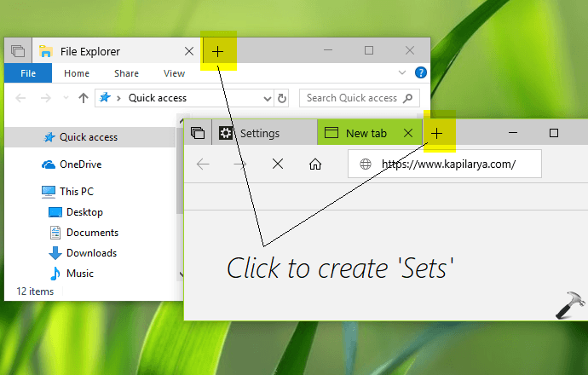Click the plus button in File Explorer title bar
This screenshot has width=588, height=375.
click(x=218, y=52)
